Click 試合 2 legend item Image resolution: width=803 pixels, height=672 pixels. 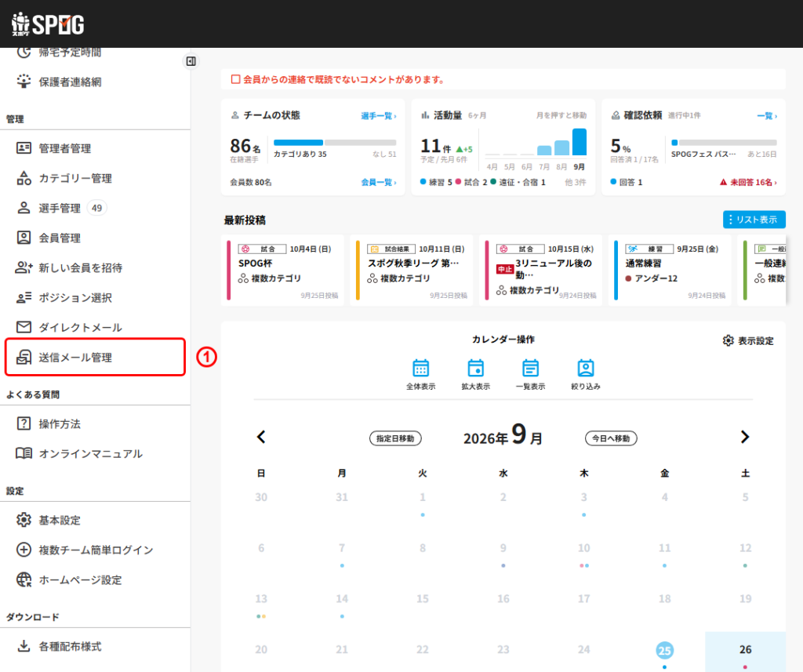[471, 183]
